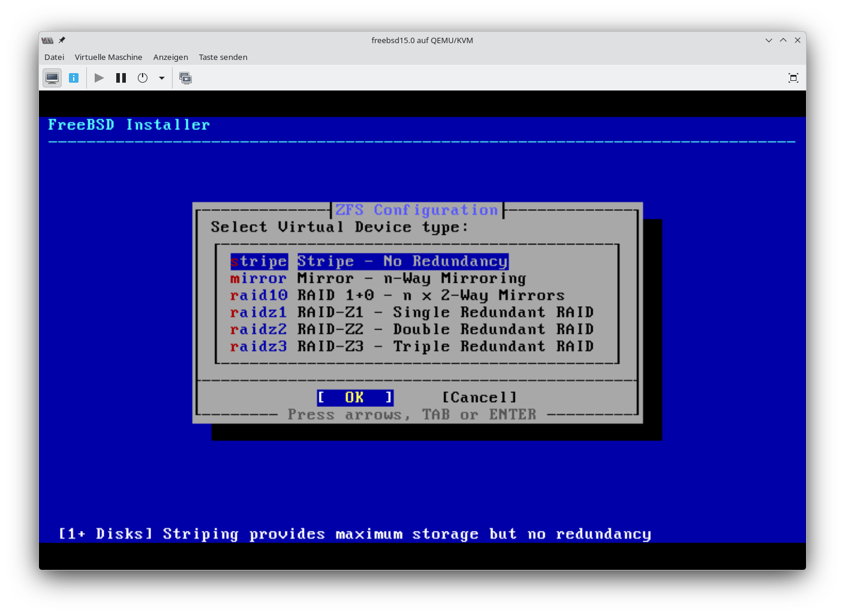Show virtual hardware details info icon
This screenshot has width=845, height=616.
click(x=74, y=78)
